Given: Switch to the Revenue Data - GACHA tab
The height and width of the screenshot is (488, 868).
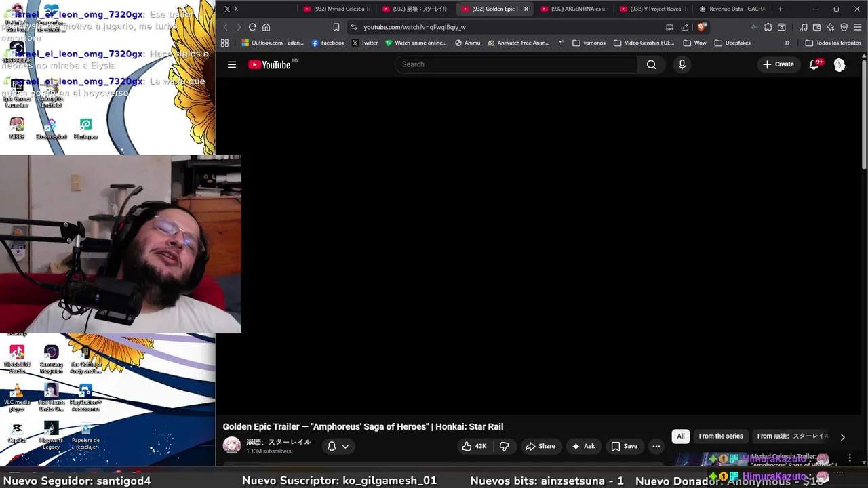Looking at the screenshot, I should [x=732, y=9].
